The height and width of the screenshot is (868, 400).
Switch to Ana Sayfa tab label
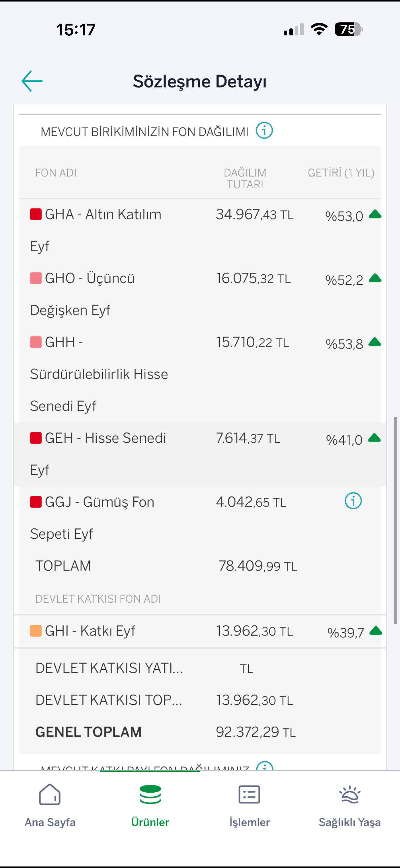coord(50,822)
